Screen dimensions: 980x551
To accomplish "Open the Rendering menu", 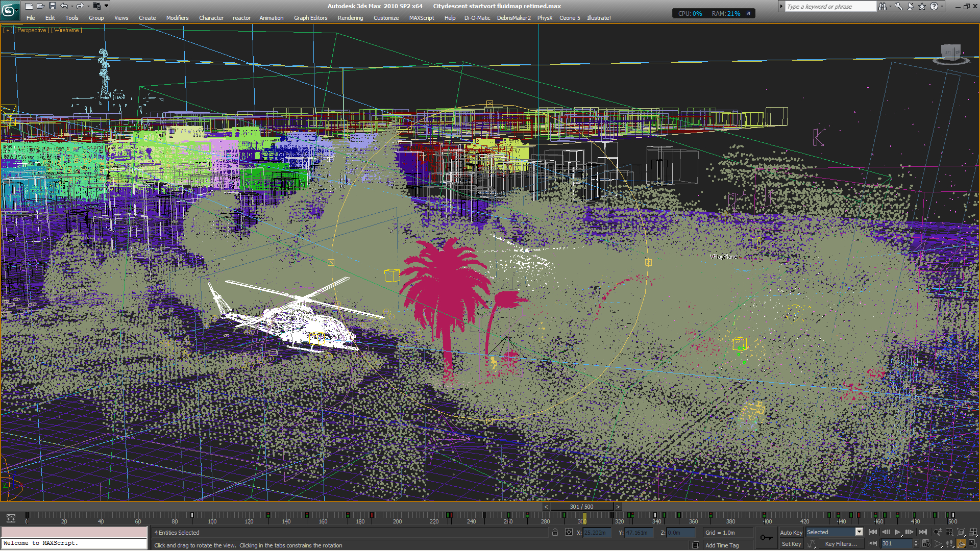I will coord(350,18).
